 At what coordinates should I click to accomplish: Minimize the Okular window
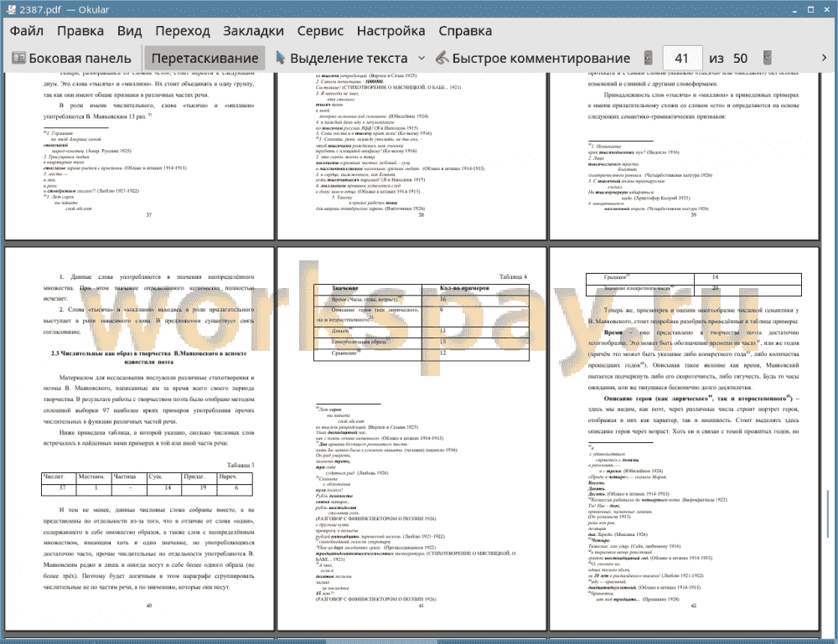click(x=794, y=9)
